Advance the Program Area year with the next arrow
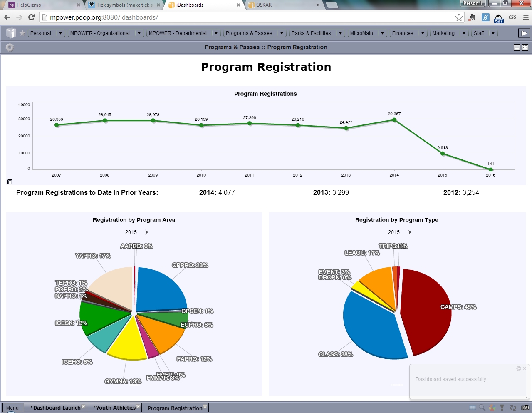The image size is (532, 413). (146, 232)
